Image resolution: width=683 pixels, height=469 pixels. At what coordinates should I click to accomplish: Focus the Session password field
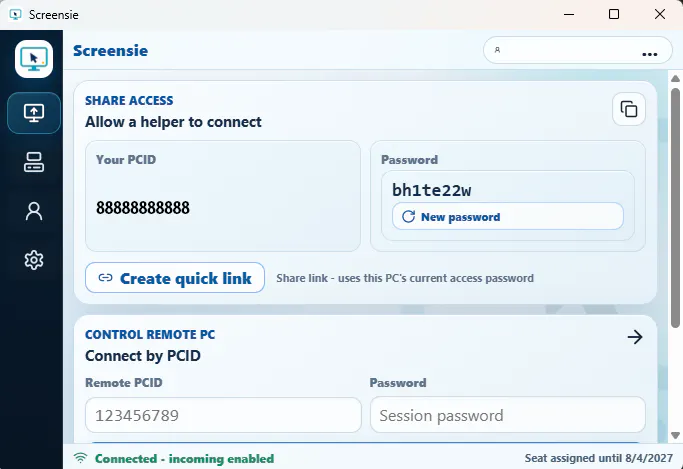[x=507, y=415]
